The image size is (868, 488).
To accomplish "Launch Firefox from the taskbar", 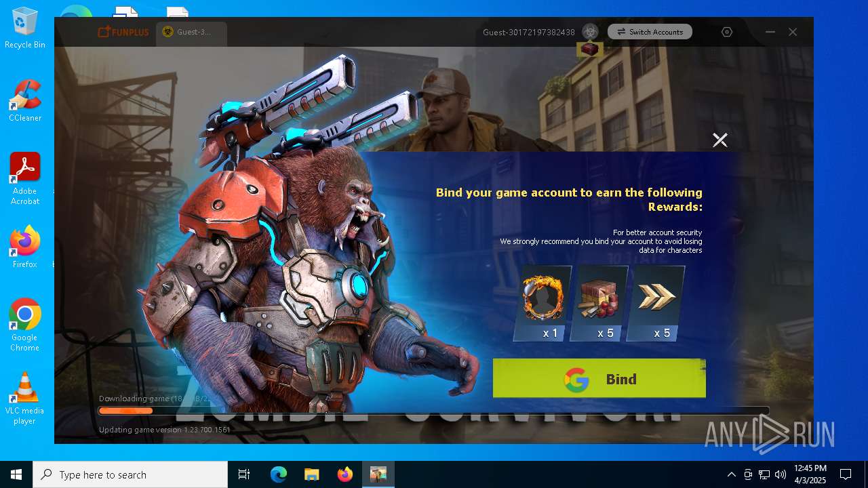I will coord(344,474).
